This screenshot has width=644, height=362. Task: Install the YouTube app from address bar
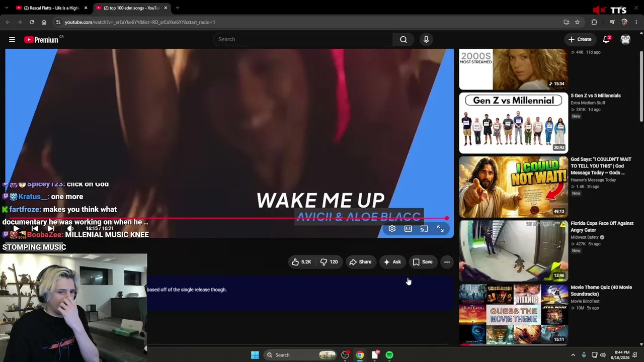pos(567,22)
